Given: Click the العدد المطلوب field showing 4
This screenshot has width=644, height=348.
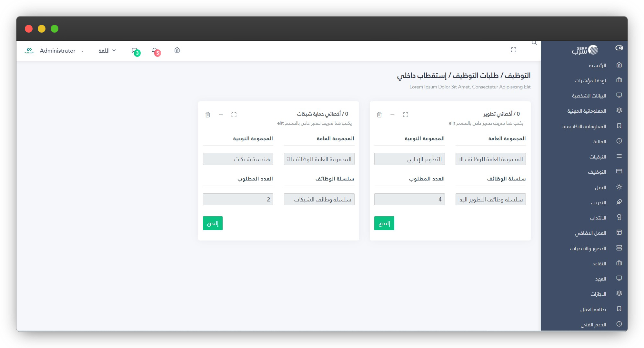Looking at the screenshot, I should point(409,200).
